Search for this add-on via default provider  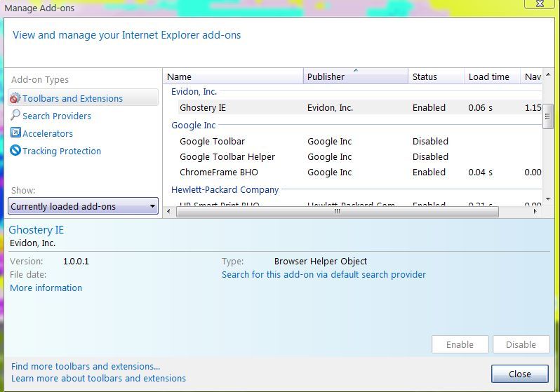point(324,274)
